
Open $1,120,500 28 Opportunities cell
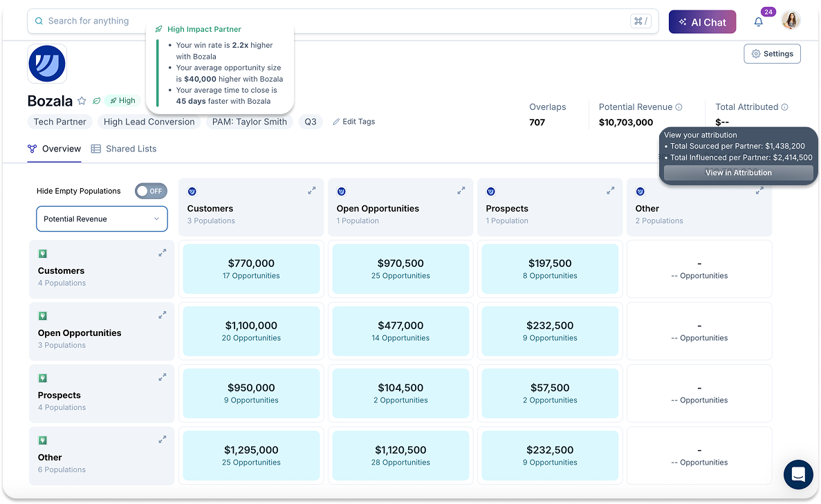click(x=400, y=456)
